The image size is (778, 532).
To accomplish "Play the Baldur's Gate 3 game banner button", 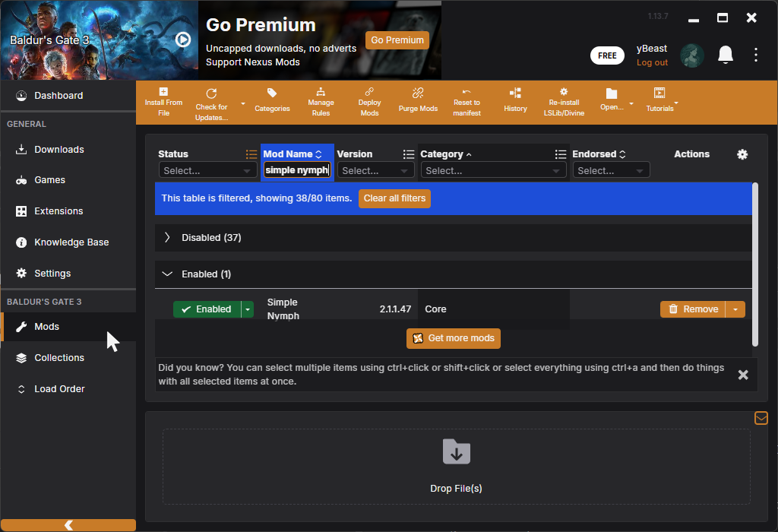I will [183, 40].
